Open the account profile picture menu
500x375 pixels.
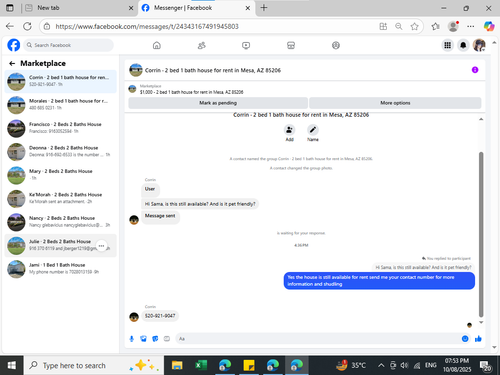coord(479,45)
